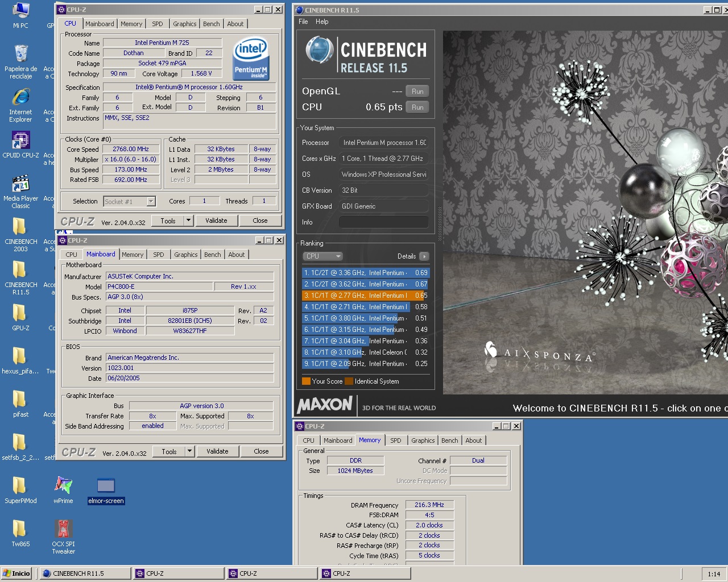
Task: Open the Help menu in Cinebench
Action: [x=322, y=22]
